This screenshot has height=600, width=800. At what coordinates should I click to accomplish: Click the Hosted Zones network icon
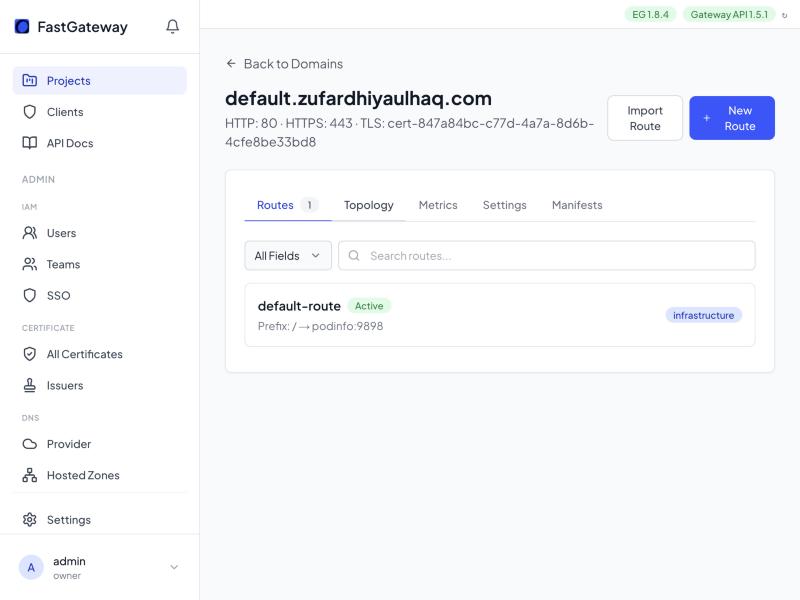point(30,475)
